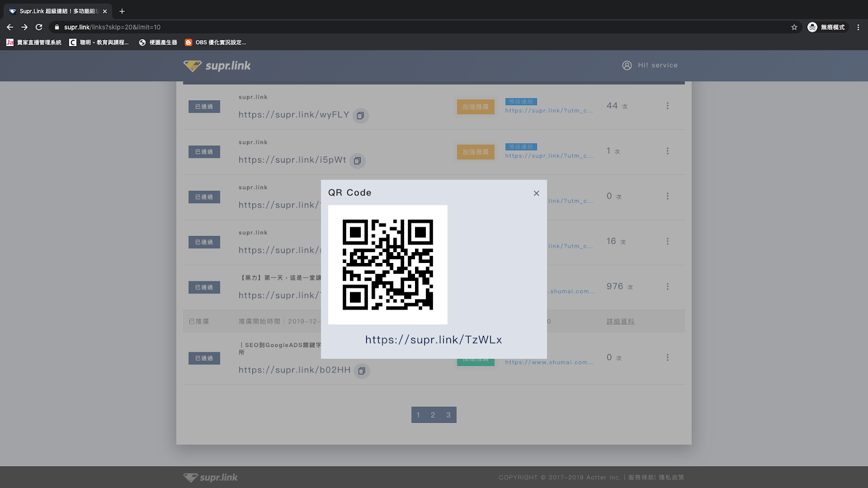This screenshot has width=868, height=488.
Task: Open the 詳細資料 details link
Action: [621, 322]
